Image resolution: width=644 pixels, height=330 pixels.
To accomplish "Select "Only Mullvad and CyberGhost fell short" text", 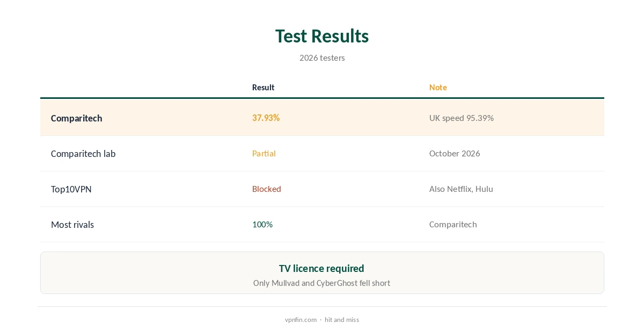I will [x=321, y=283].
